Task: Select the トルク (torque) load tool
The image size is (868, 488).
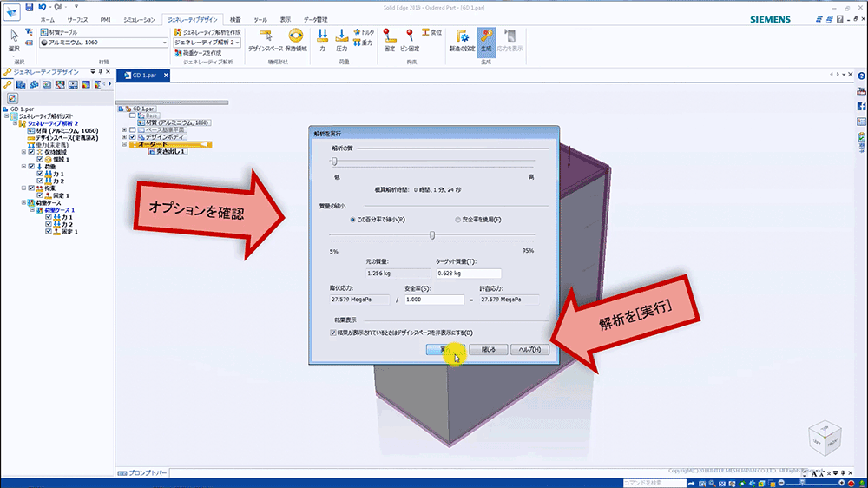Action: [x=364, y=33]
